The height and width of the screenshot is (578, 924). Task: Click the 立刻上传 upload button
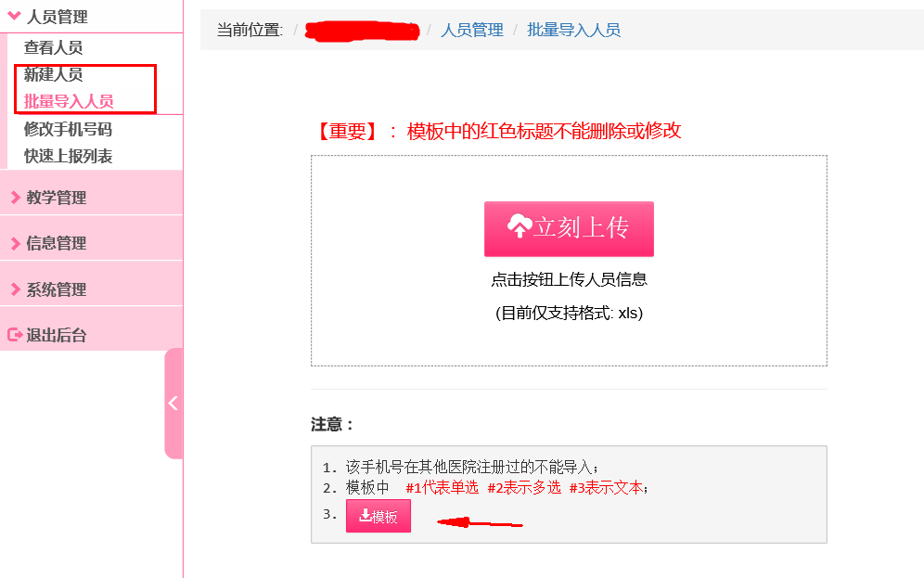(x=569, y=228)
